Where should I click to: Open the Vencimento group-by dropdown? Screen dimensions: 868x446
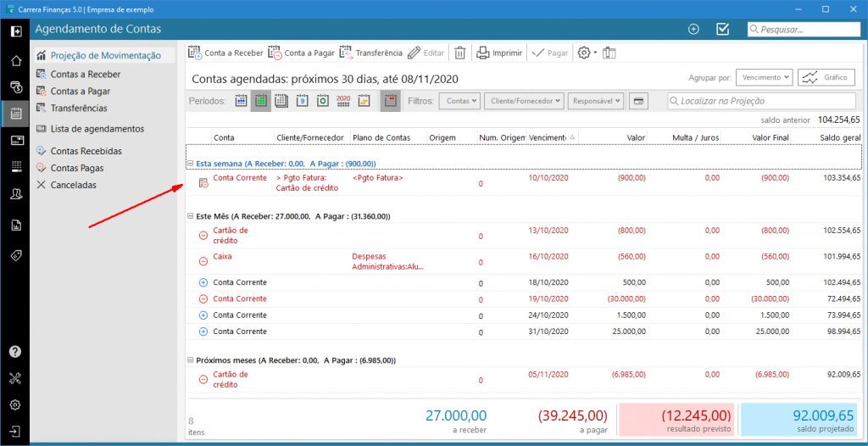(764, 77)
